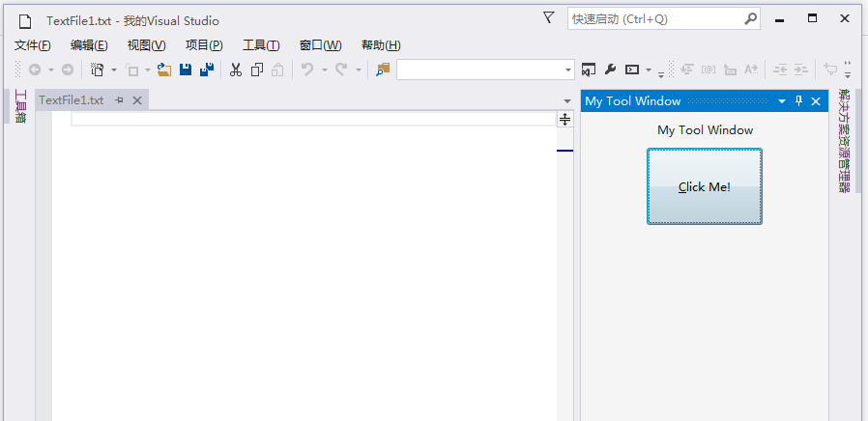Pin the TextFile1.txt tab

tap(119, 100)
